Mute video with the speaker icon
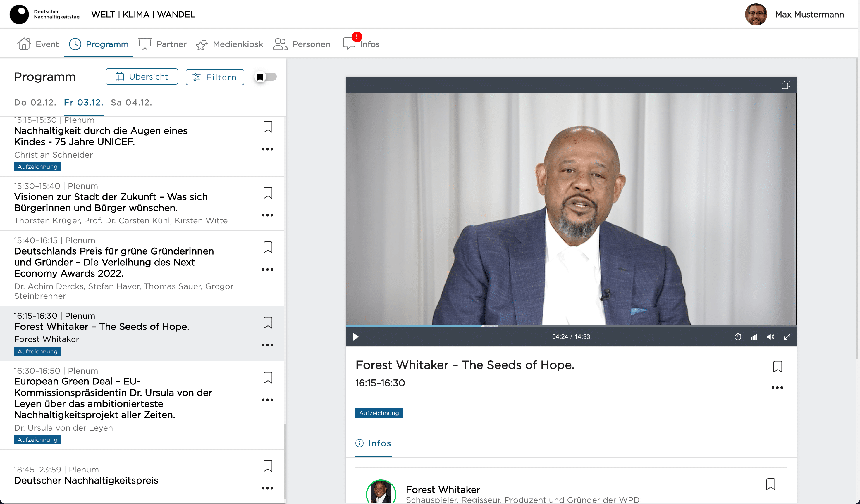Image resolution: width=860 pixels, height=504 pixels. [x=770, y=337]
